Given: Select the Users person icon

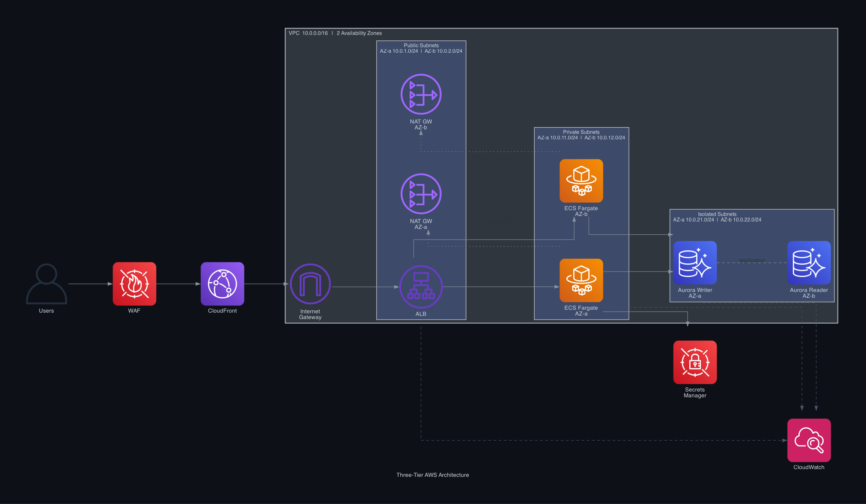Looking at the screenshot, I should point(46,284).
